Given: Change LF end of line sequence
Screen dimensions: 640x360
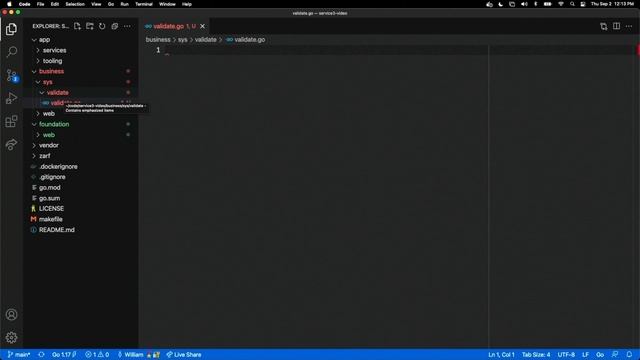Looking at the screenshot, I should [585, 354].
